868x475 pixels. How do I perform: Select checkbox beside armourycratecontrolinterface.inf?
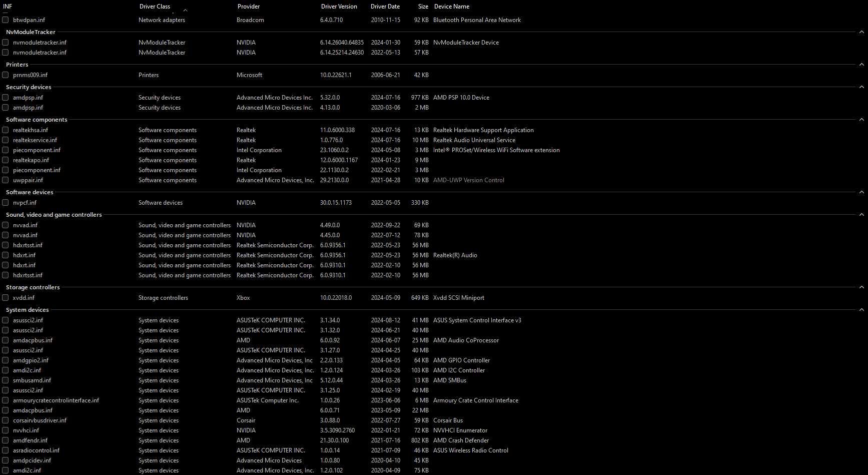6,400
